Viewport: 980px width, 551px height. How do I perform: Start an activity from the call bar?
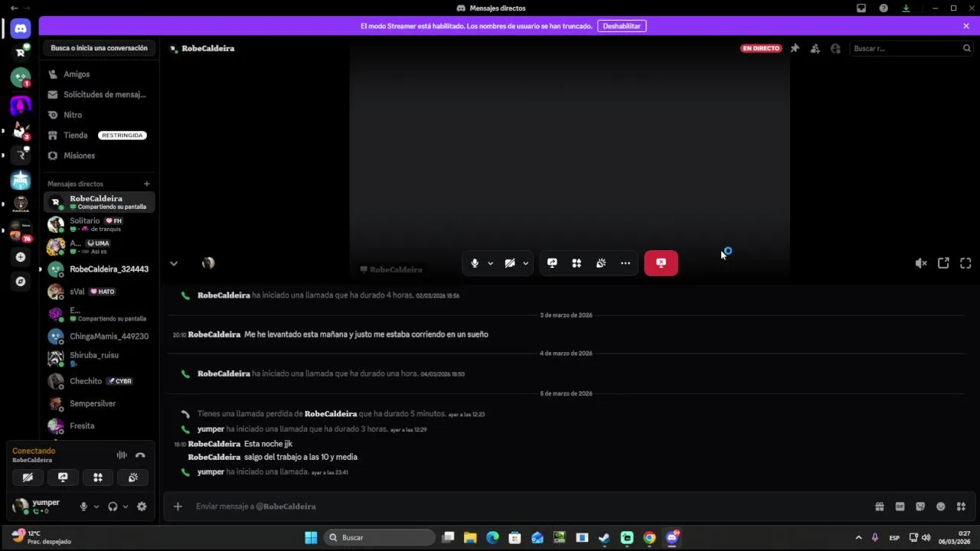click(577, 263)
